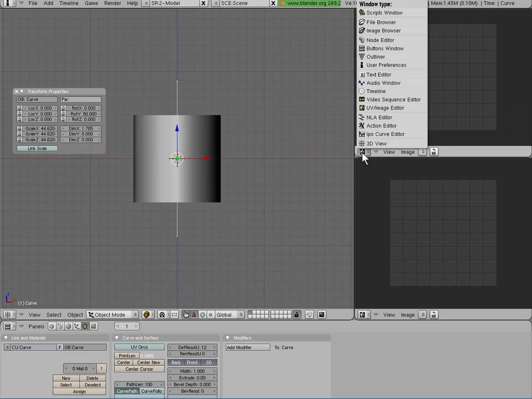
Task: Open lower UV/Image Editor window type selector
Action: pos(365,315)
